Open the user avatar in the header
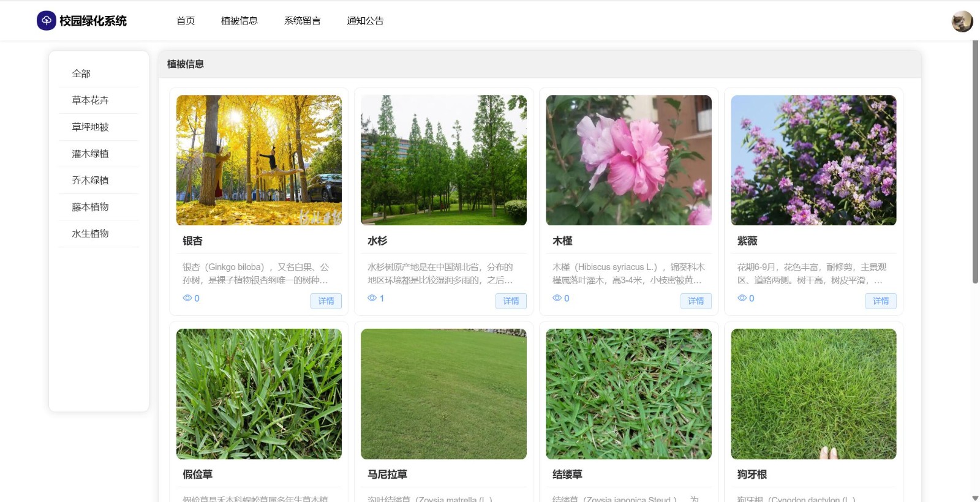This screenshot has height=502, width=980. (x=962, y=21)
